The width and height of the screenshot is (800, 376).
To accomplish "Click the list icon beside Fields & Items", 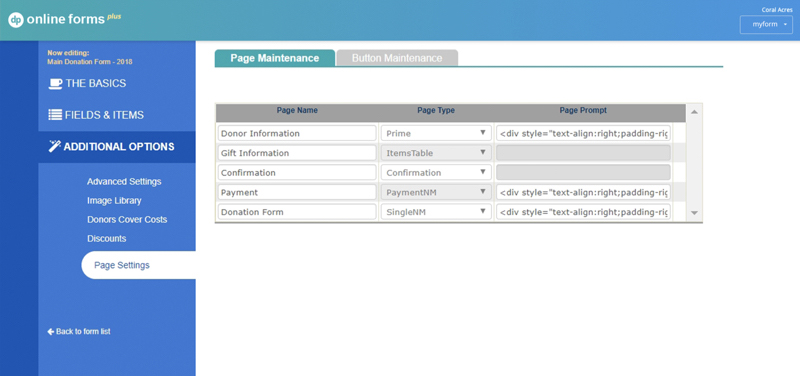I will [x=55, y=115].
